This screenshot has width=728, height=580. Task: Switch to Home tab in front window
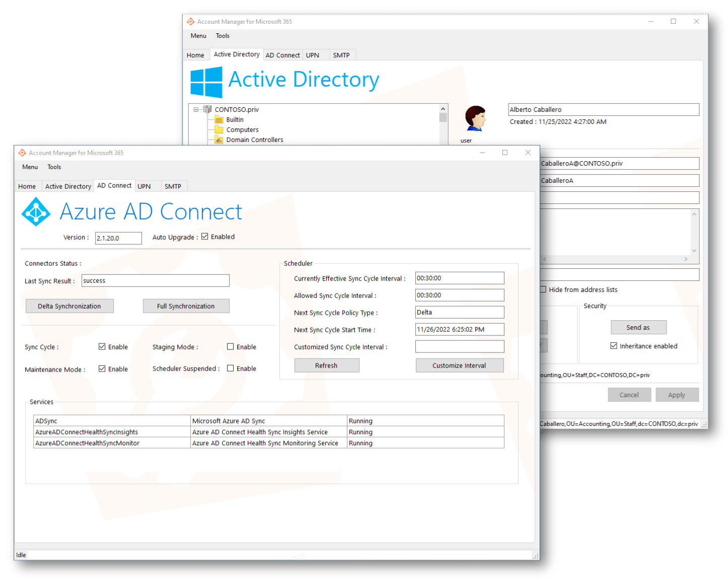pyautogui.click(x=27, y=186)
